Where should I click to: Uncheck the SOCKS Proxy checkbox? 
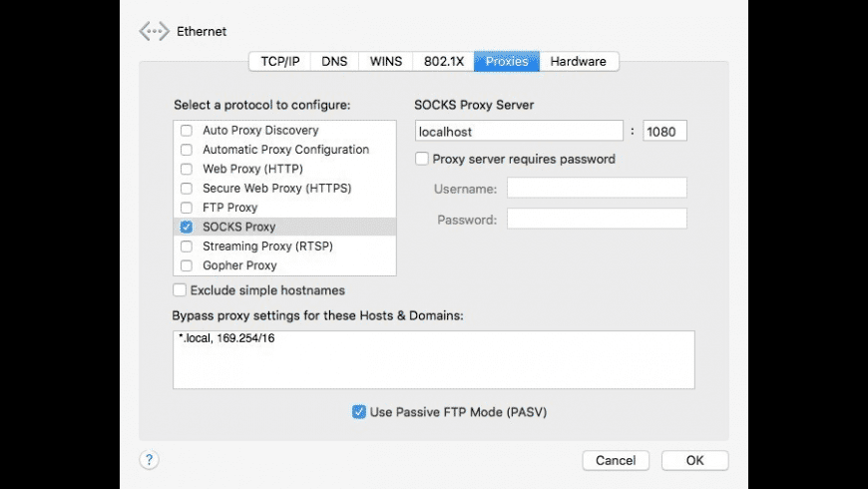[x=187, y=228]
